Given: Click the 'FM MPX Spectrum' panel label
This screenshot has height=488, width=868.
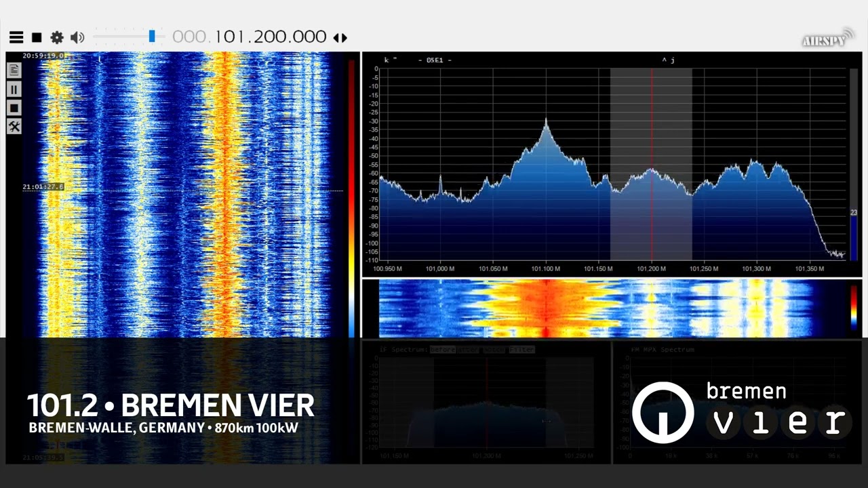Looking at the screenshot, I should tap(663, 350).
